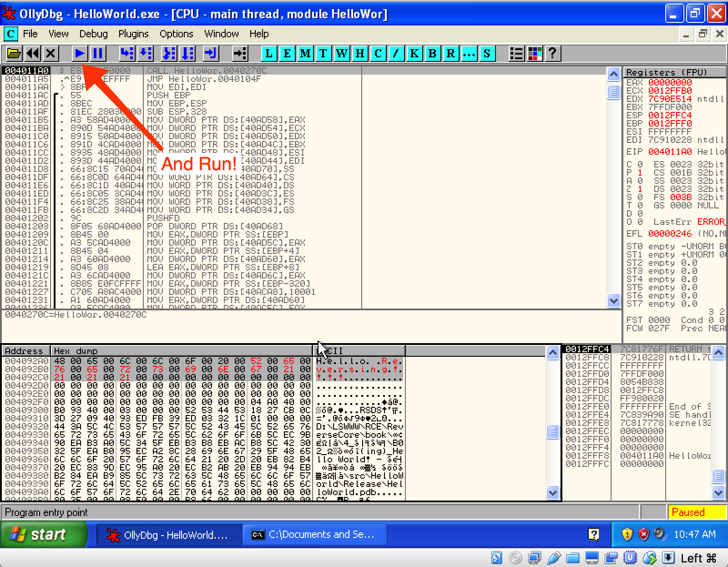Open Handles window via H button
This screenshot has height=567, width=728.
(359, 54)
